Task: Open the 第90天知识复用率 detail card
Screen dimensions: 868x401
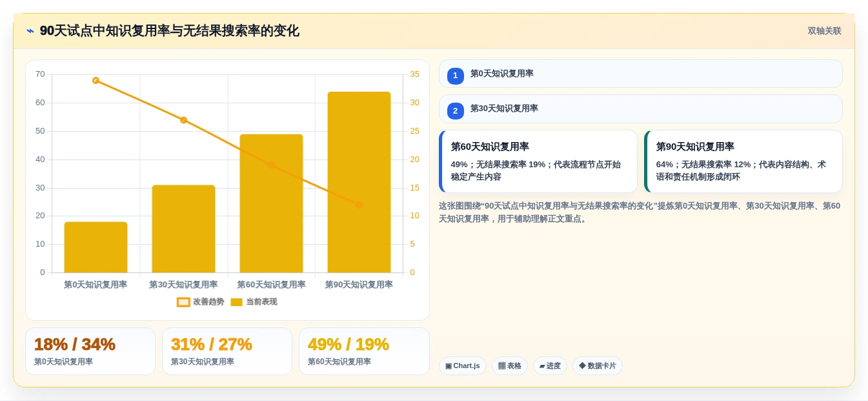Action: [x=743, y=161]
